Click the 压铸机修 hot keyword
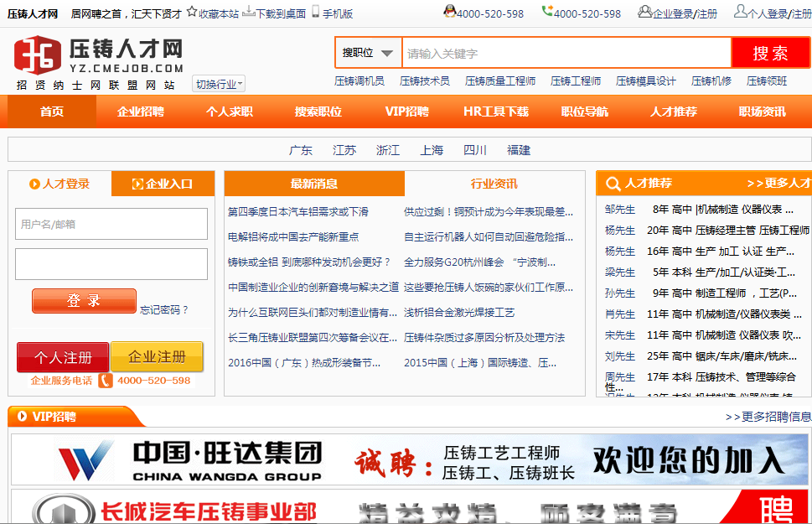This screenshot has width=812, height=524. click(711, 80)
